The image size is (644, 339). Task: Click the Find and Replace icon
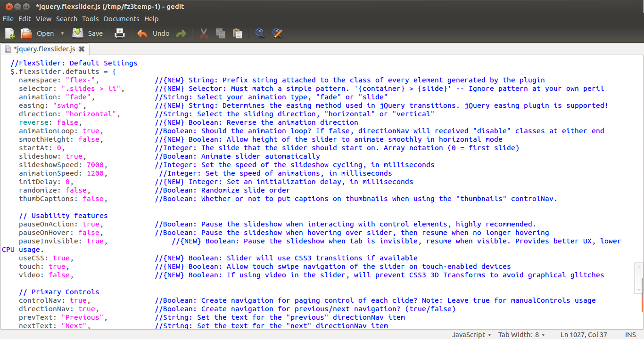point(277,33)
